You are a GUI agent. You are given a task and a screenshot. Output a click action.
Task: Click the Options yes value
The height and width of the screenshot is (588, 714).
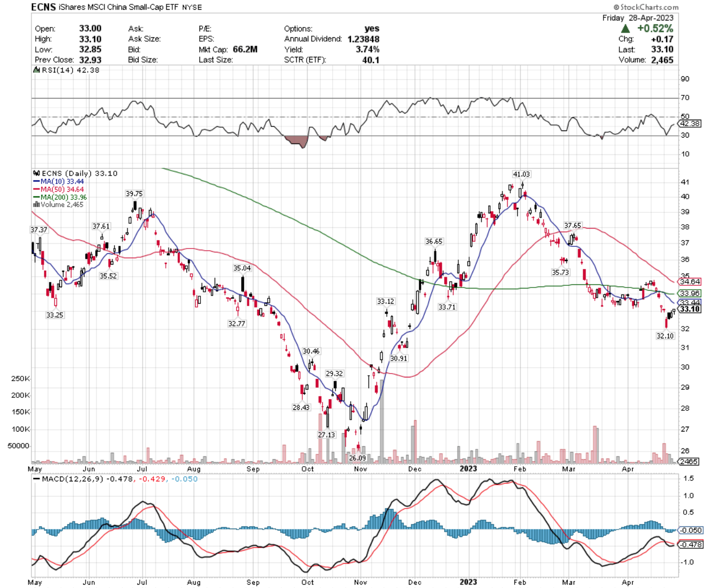(372, 28)
